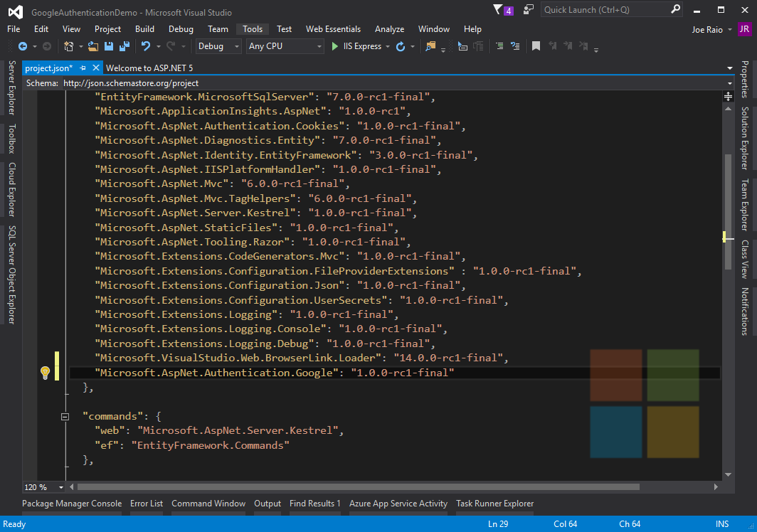757x532 pixels.
Task: Save project.json with the Save icon
Action: tap(109, 46)
